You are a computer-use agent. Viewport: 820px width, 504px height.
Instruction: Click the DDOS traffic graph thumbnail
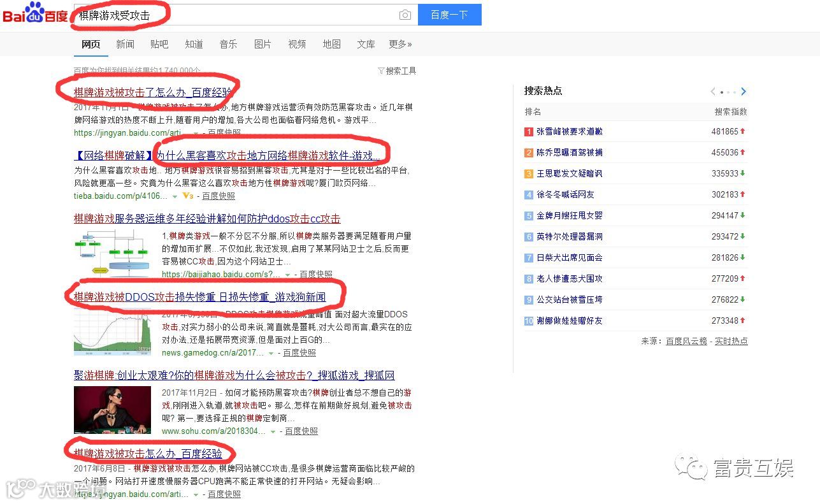[x=113, y=331]
